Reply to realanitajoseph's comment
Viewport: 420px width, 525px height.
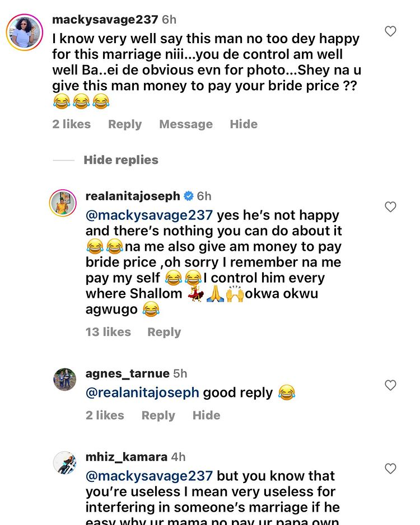[164, 332]
